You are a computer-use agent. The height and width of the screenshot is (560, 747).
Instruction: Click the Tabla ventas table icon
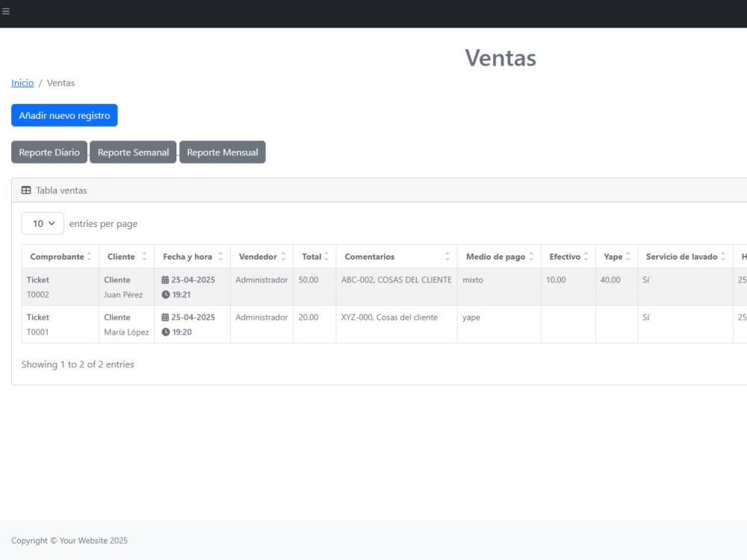point(26,190)
